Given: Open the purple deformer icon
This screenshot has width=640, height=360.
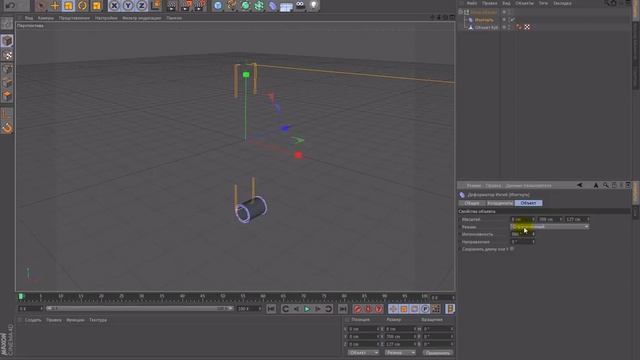Looking at the screenshot, I should click(272, 5).
